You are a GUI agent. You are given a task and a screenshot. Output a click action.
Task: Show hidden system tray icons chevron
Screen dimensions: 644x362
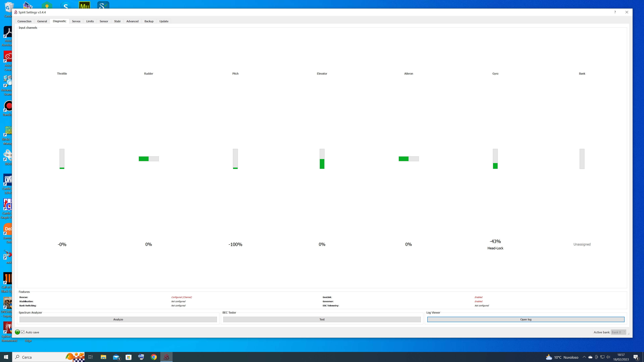584,357
